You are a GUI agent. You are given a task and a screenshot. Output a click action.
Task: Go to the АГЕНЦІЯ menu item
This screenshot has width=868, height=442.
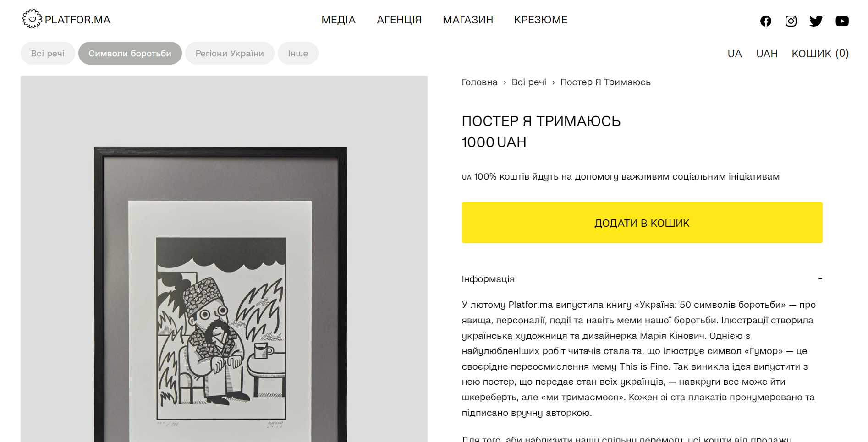pyautogui.click(x=399, y=20)
